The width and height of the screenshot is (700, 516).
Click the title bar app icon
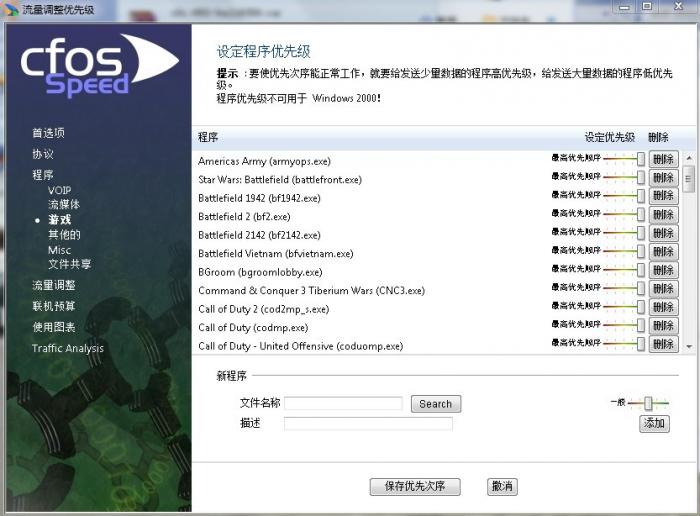pos(11,9)
